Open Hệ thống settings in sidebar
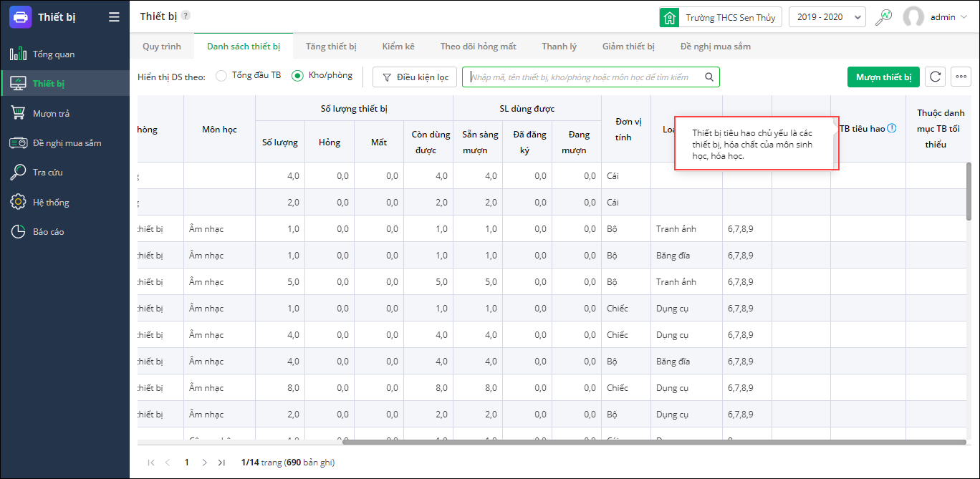Image resolution: width=980 pixels, height=479 pixels. pos(51,203)
